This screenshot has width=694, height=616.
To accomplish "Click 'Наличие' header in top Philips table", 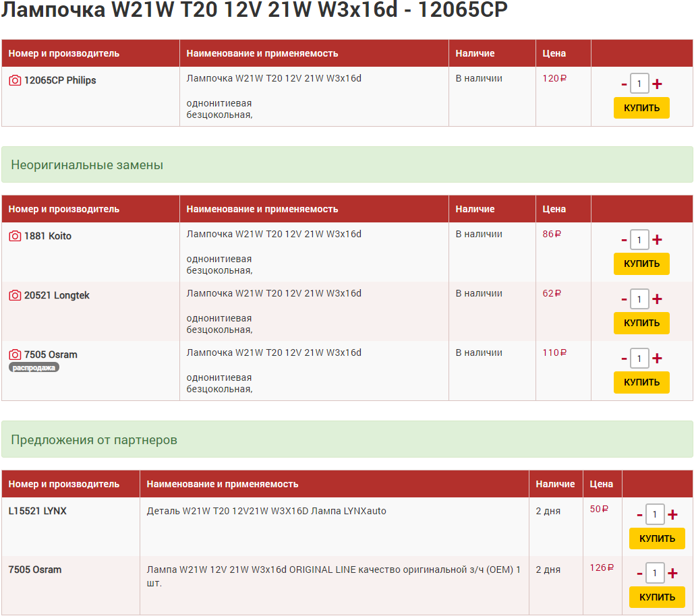I will coord(475,53).
